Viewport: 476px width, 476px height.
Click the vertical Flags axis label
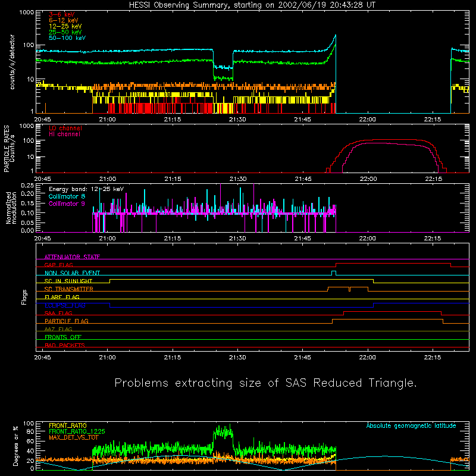click(x=24, y=297)
